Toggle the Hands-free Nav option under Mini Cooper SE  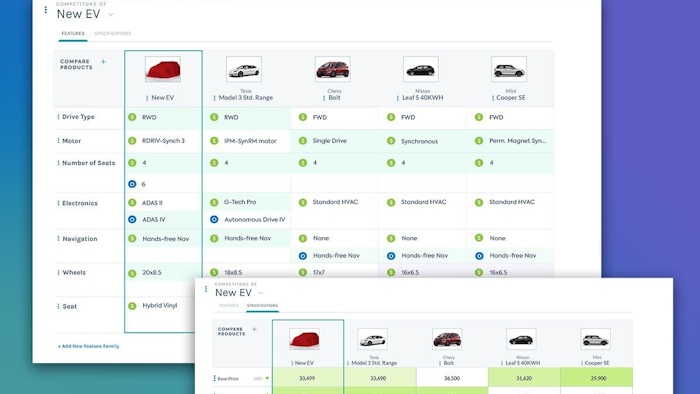[x=479, y=256]
